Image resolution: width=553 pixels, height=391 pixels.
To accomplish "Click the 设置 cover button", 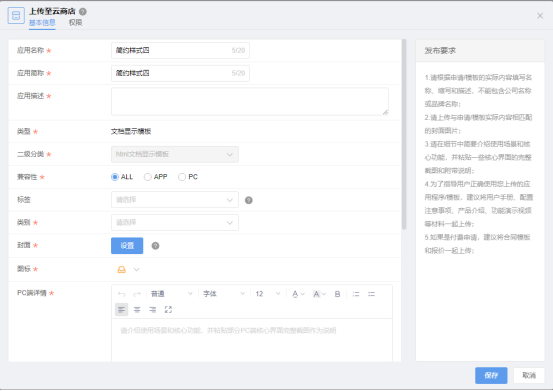I will point(127,246).
